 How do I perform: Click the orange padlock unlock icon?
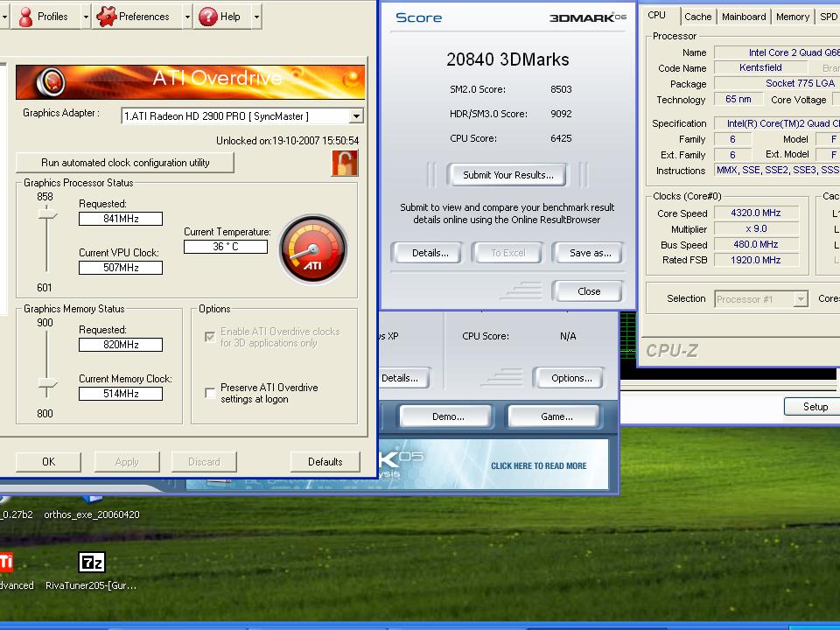(345, 163)
